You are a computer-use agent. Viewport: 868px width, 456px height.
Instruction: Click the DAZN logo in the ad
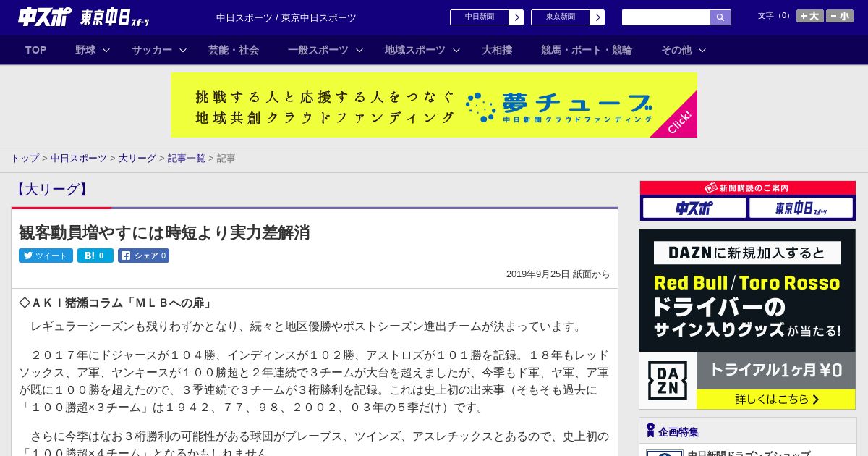point(668,381)
